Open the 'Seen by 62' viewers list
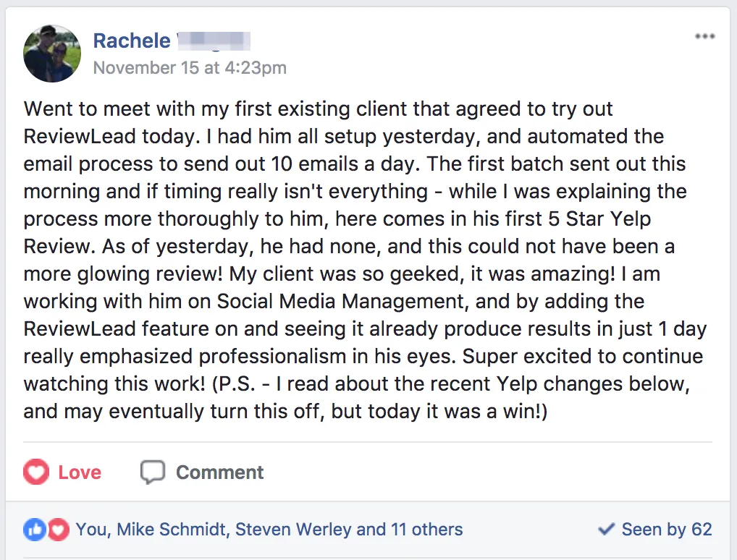 tap(667, 530)
